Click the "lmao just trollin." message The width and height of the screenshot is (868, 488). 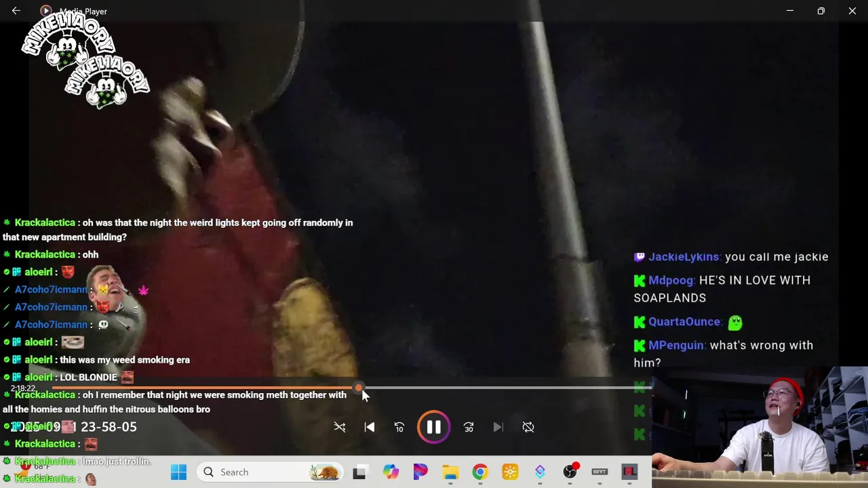coord(117,462)
